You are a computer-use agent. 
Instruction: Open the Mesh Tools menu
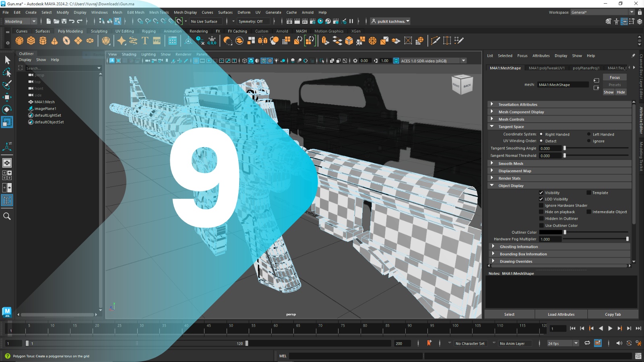pyautogui.click(x=159, y=12)
